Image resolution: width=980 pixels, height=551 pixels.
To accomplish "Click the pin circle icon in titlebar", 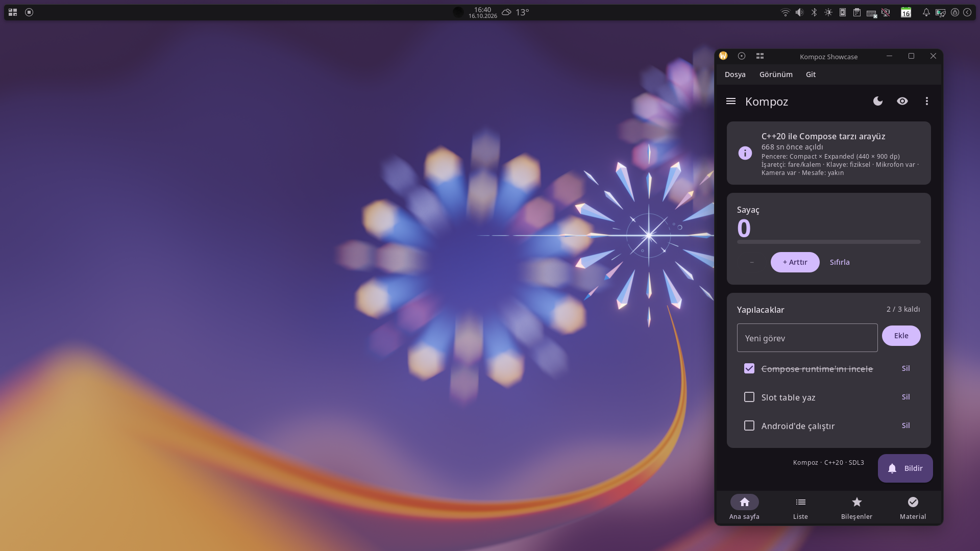I will tap(742, 56).
